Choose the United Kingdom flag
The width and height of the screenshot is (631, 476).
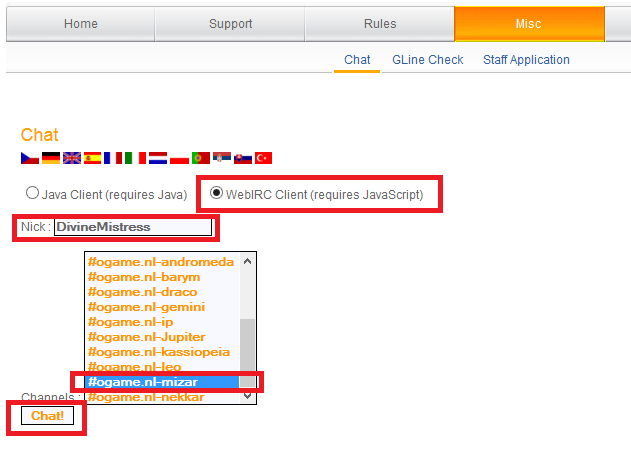point(72,158)
